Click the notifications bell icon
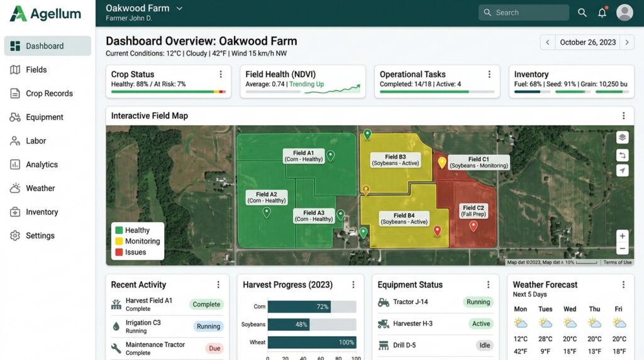This screenshot has width=644, height=360. coord(602,13)
